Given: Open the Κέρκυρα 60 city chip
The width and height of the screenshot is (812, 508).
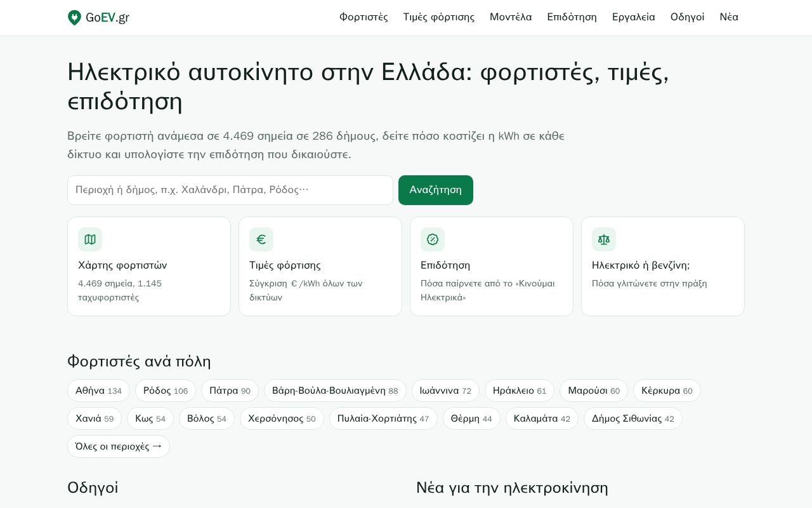Looking at the screenshot, I should pos(667,391).
